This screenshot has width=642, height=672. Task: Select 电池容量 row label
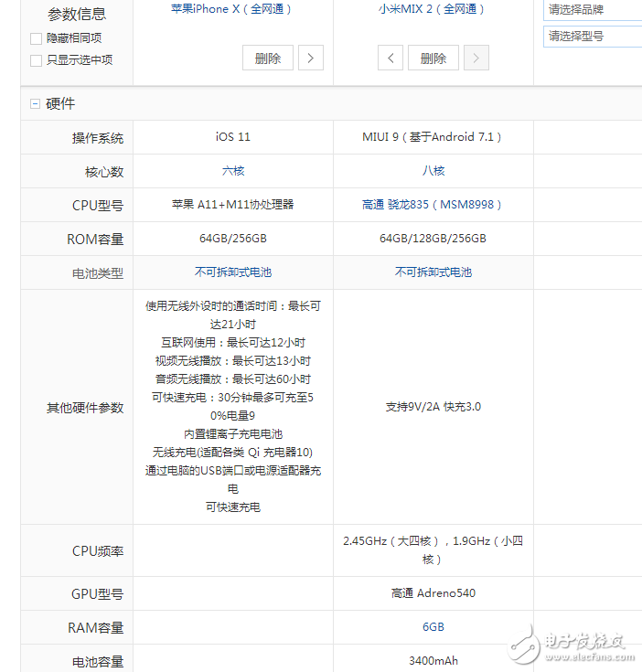tap(98, 662)
